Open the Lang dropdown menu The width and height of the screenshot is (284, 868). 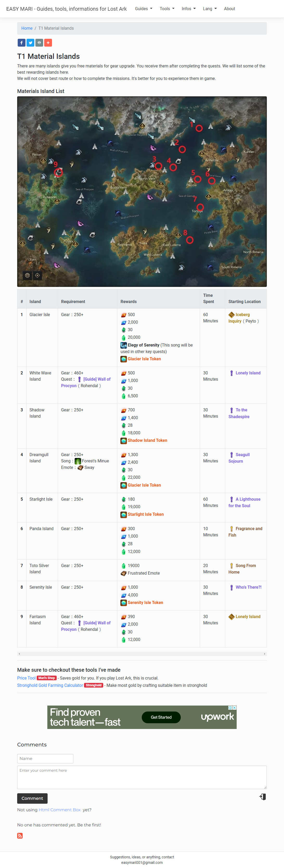click(210, 9)
